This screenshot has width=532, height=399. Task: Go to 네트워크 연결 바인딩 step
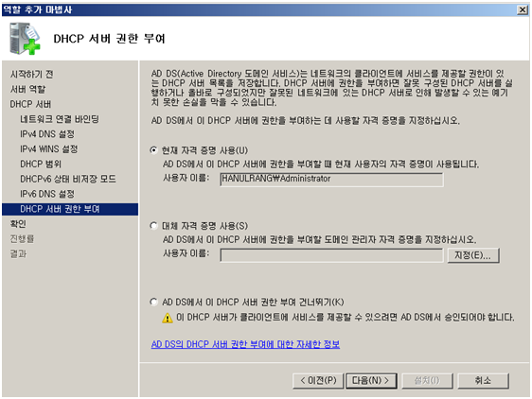point(60,119)
